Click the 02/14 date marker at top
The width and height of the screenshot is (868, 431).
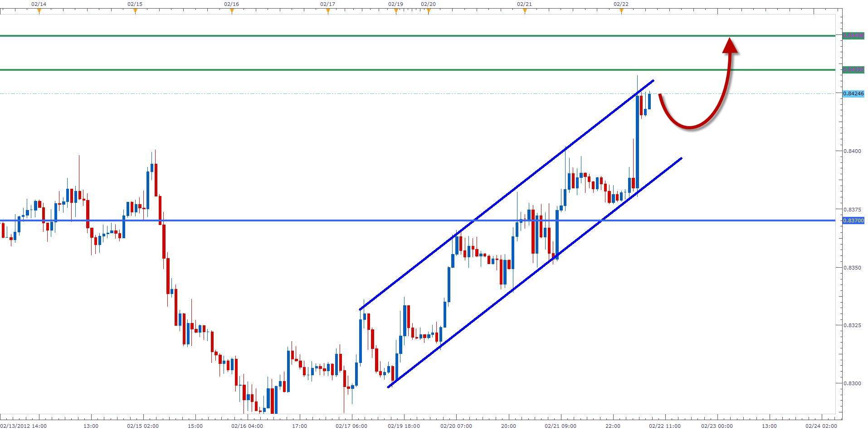point(39,4)
